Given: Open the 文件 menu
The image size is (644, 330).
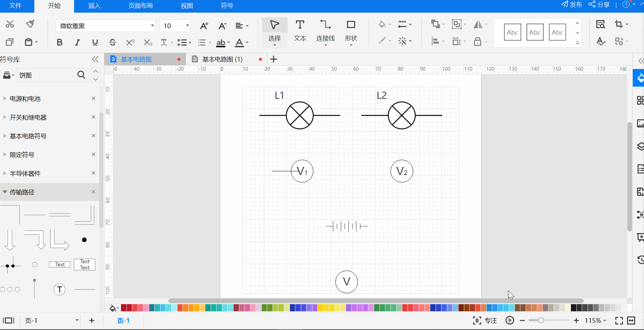Looking at the screenshot, I should [x=15, y=6].
